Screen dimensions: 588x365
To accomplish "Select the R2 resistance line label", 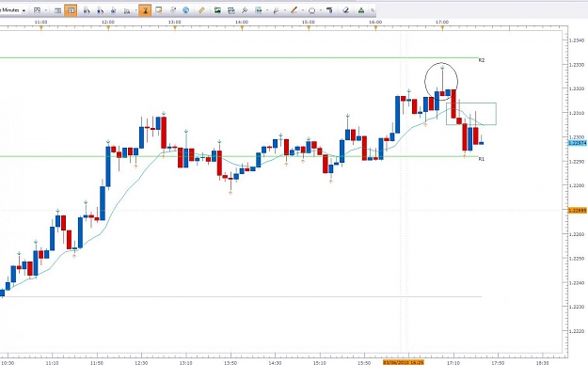I will coord(482,60).
